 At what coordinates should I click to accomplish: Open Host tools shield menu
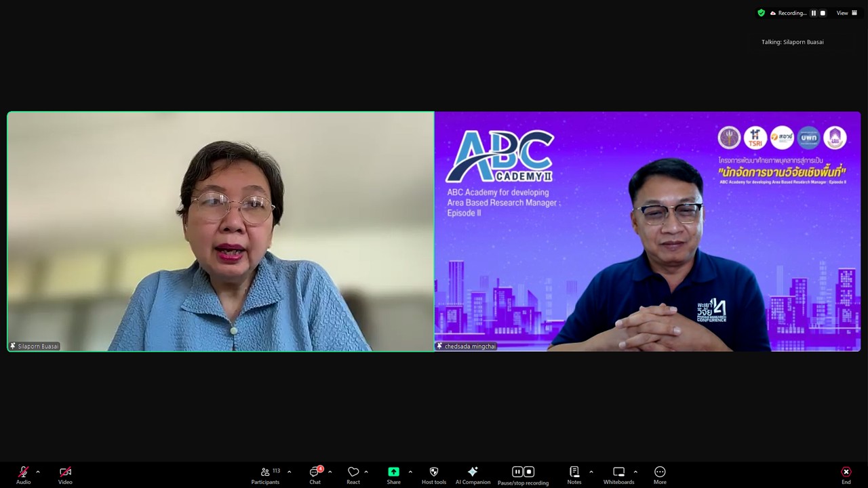[434, 475]
